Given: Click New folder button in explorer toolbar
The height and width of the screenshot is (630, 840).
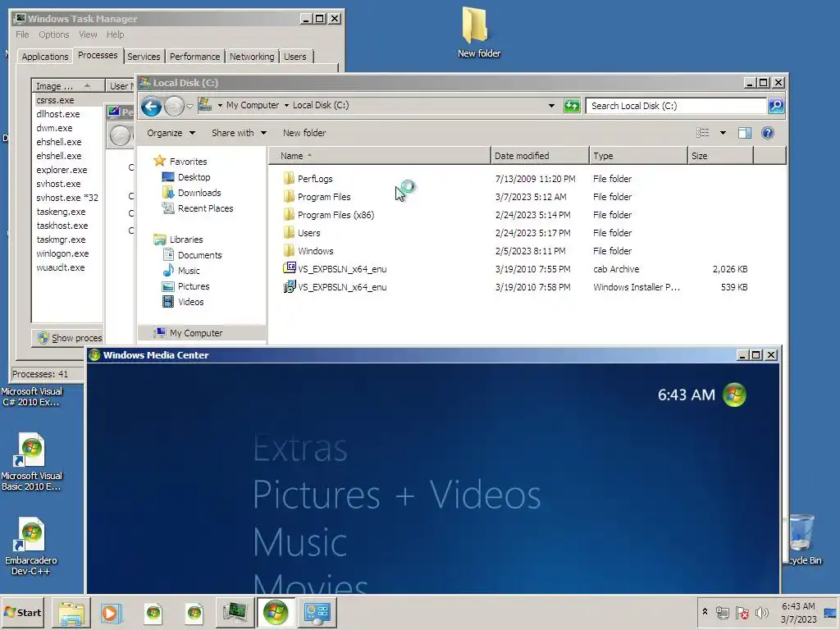Looking at the screenshot, I should tap(304, 133).
